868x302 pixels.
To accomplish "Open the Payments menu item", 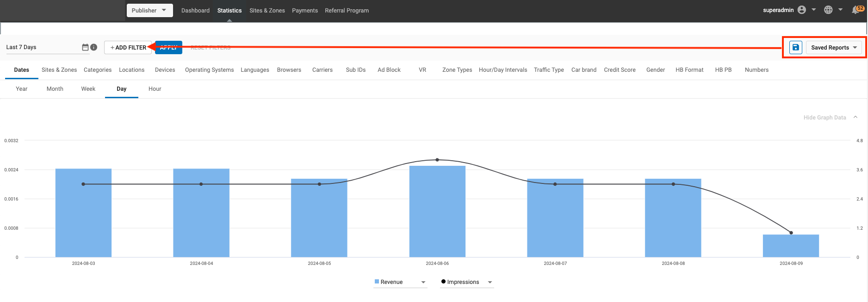I will 304,10.
